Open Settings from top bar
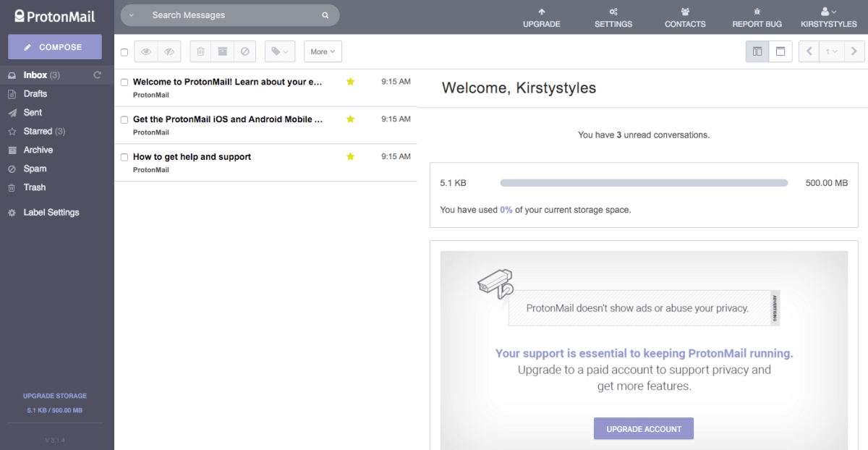The width and height of the screenshot is (868, 450). point(613,18)
